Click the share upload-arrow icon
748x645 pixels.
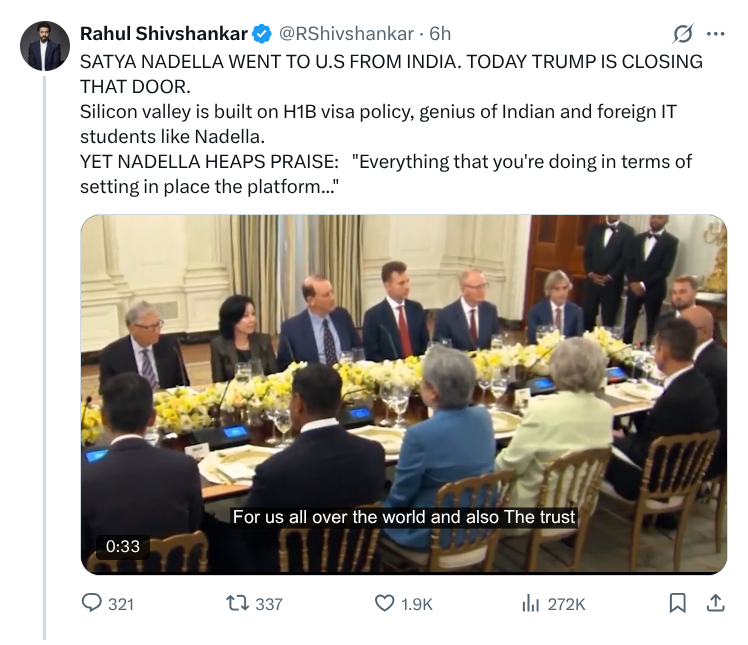[x=715, y=603]
